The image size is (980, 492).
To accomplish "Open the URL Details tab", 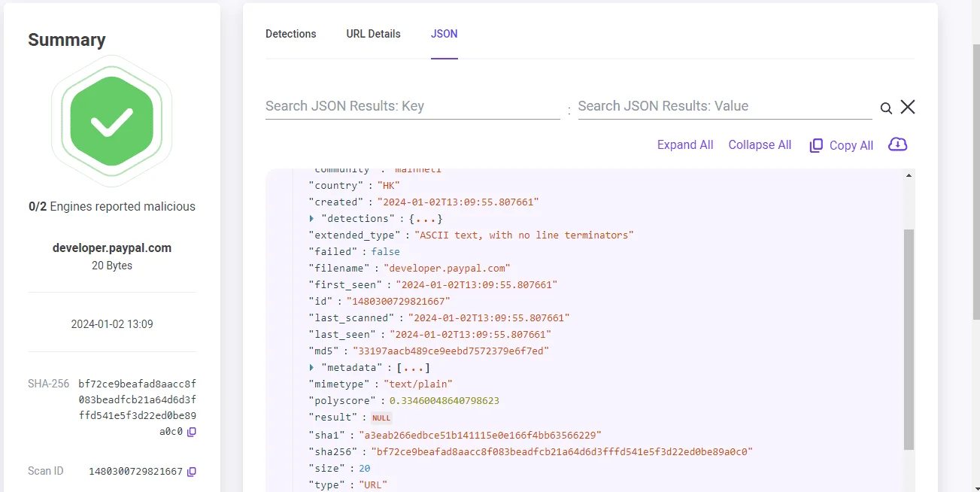I will click(373, 34).
